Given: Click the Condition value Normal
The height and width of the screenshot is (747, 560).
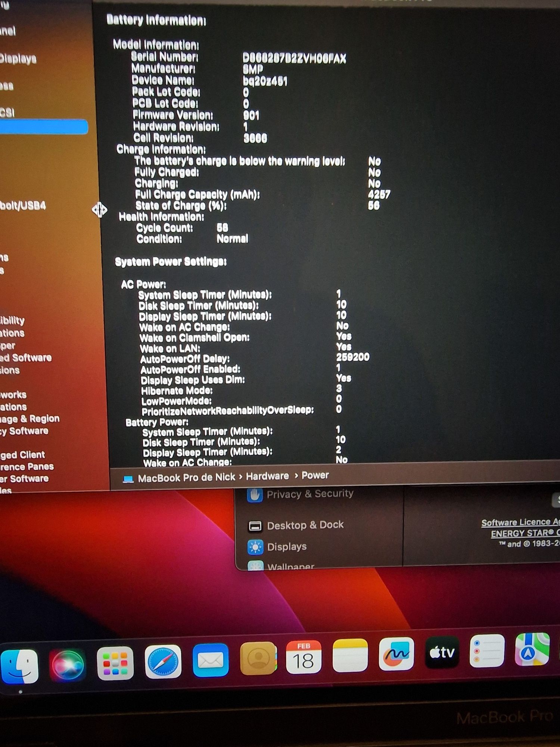Looking at the screenshot, I should [232, 239].
